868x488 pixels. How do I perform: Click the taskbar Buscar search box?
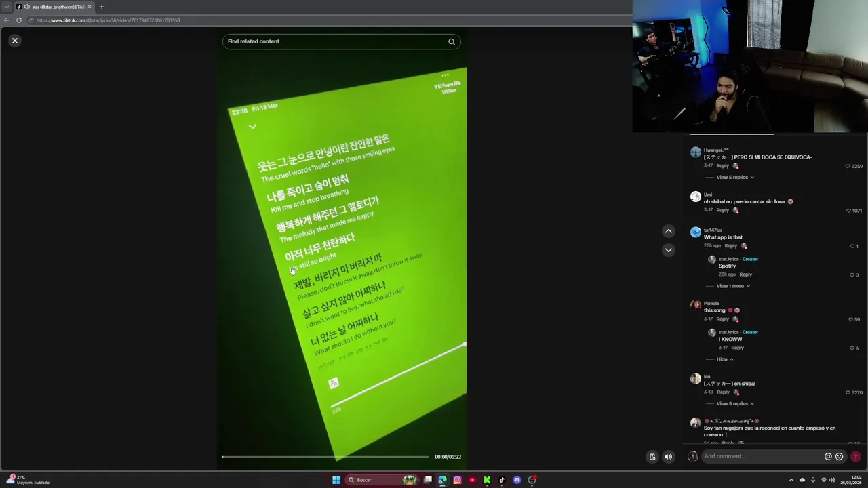(x=383, y=480)
